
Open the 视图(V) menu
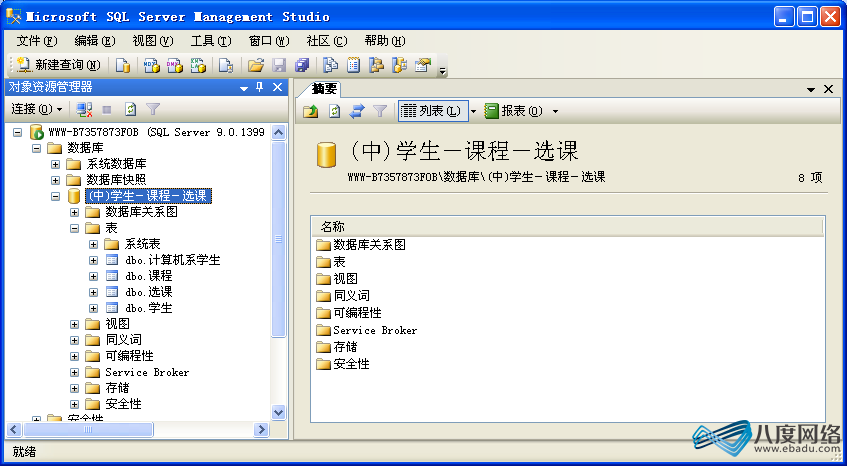pos(153,41)
